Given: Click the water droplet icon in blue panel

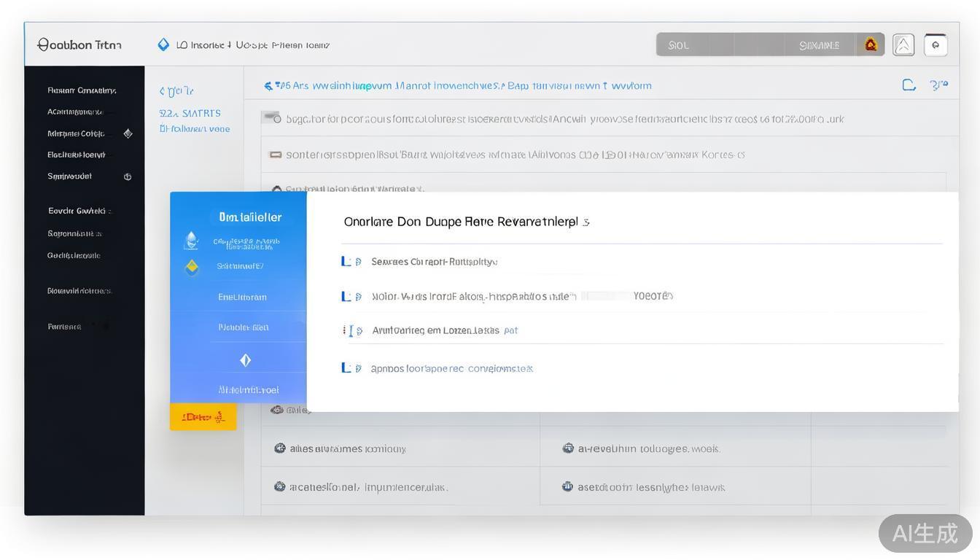Looking at the screenshot, I should tap(191, 240).
